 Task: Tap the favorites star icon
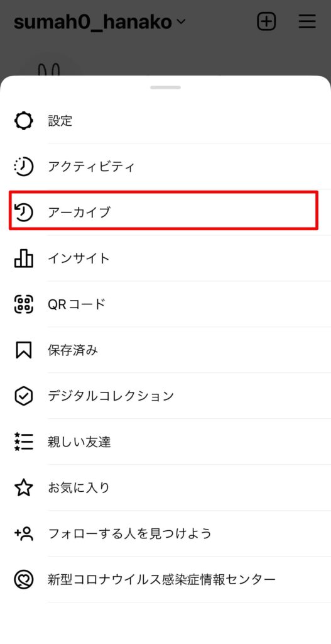pyautogui.click(x=24, y=487)
